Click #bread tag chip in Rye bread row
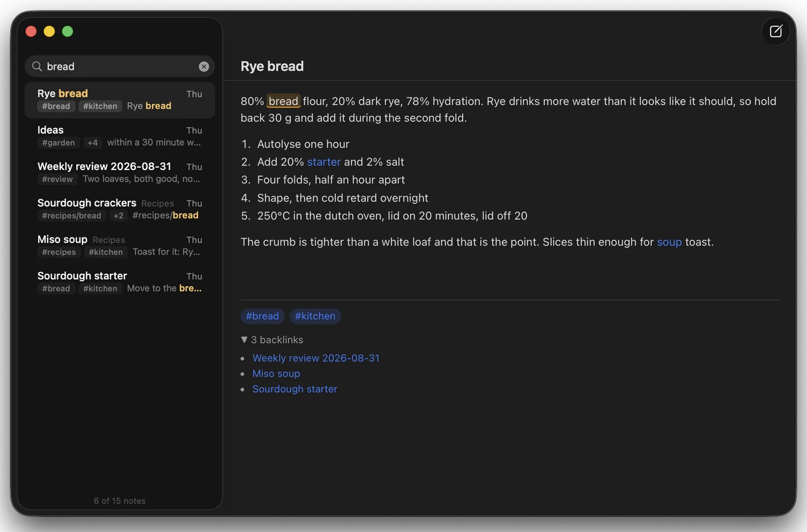This screenshot has height=532, width=807. 56,106
